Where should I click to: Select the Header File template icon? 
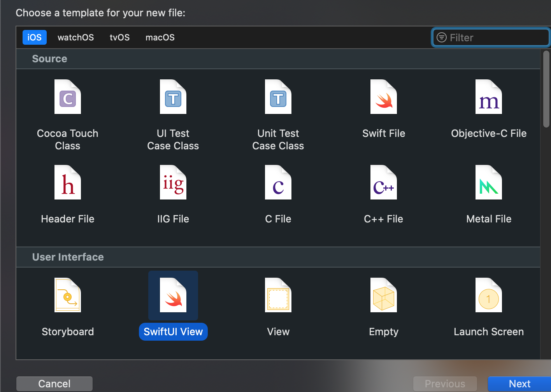68,182
